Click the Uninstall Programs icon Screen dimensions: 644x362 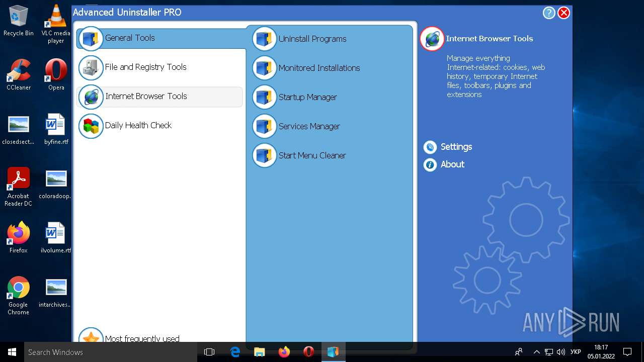264,39
